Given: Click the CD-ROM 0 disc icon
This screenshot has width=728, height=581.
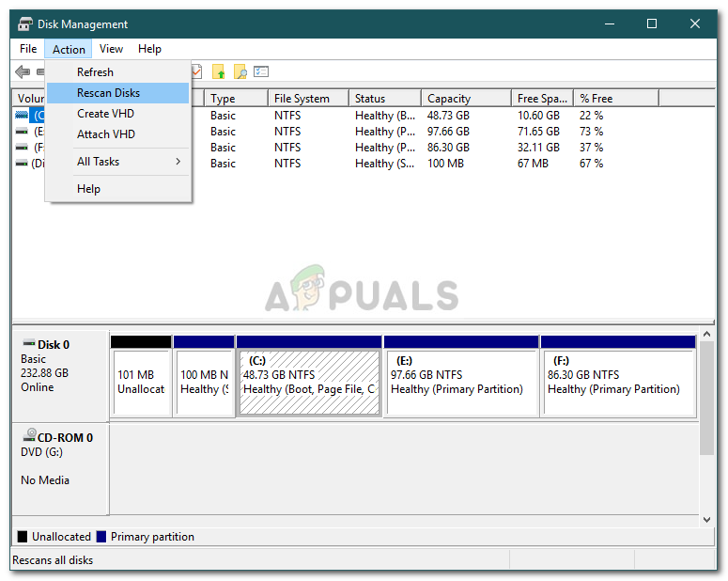Looking at the screenshot, I should (x=29, y=435).
